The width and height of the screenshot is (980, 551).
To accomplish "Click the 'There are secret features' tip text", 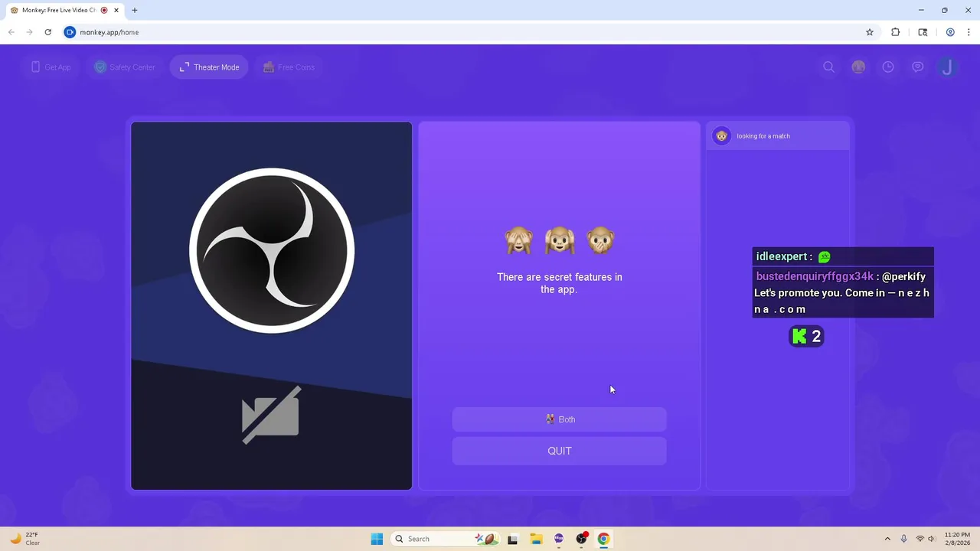I will pyautogui.click(x=560, y=283).
